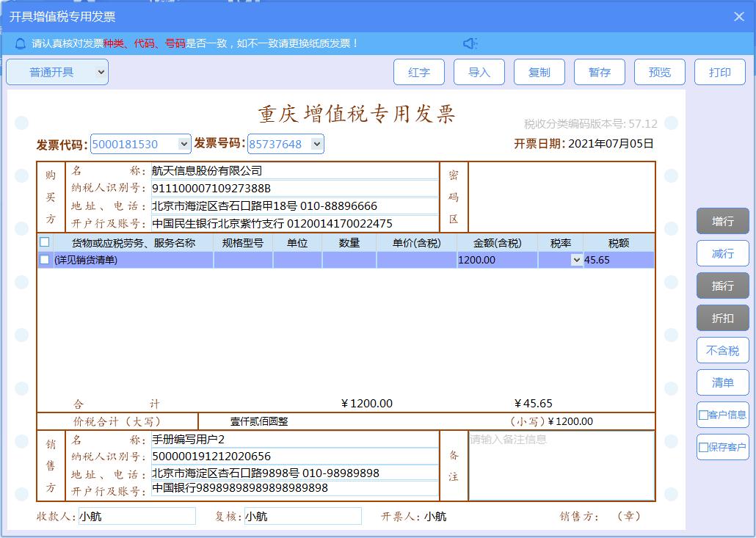756x538 pixels.
Task: Save a draft using the 暂存 button
Action: pyautogui.click(x=600, y=71)
